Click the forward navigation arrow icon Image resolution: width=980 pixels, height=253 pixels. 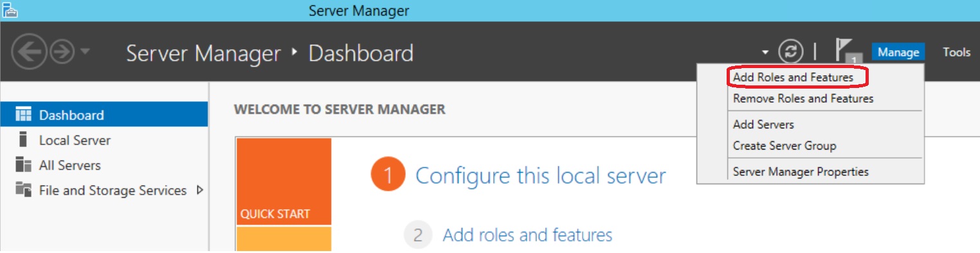click(x=62, y=51)
